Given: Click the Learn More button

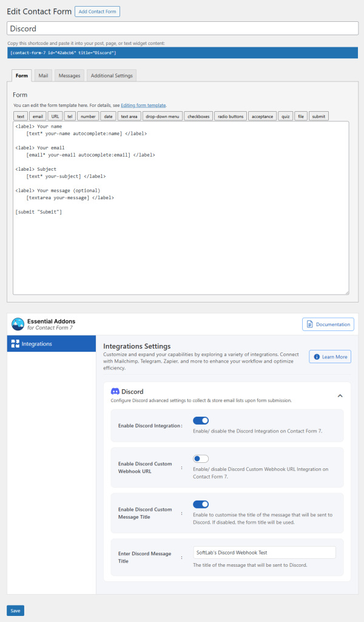Looking at the screenshot, I should pyautogui.click(x=330, y=357).
